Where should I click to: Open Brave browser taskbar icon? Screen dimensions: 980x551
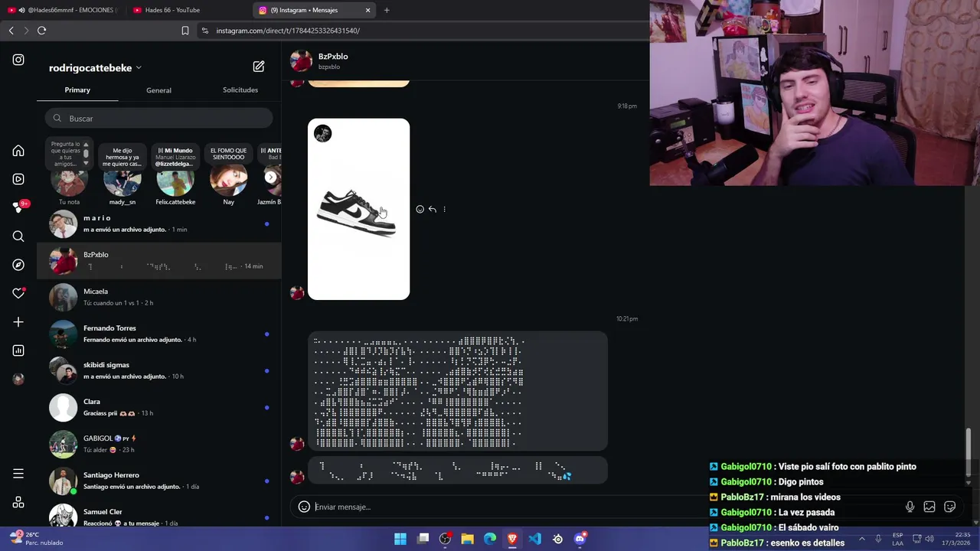pyautogui.click(x=512, y=539)
